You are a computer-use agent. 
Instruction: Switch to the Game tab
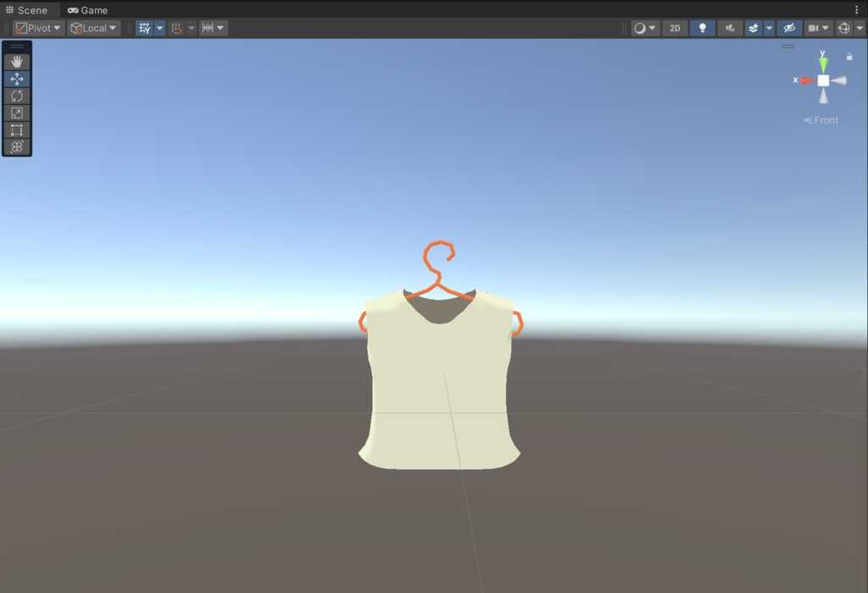(x=87, y=10)
